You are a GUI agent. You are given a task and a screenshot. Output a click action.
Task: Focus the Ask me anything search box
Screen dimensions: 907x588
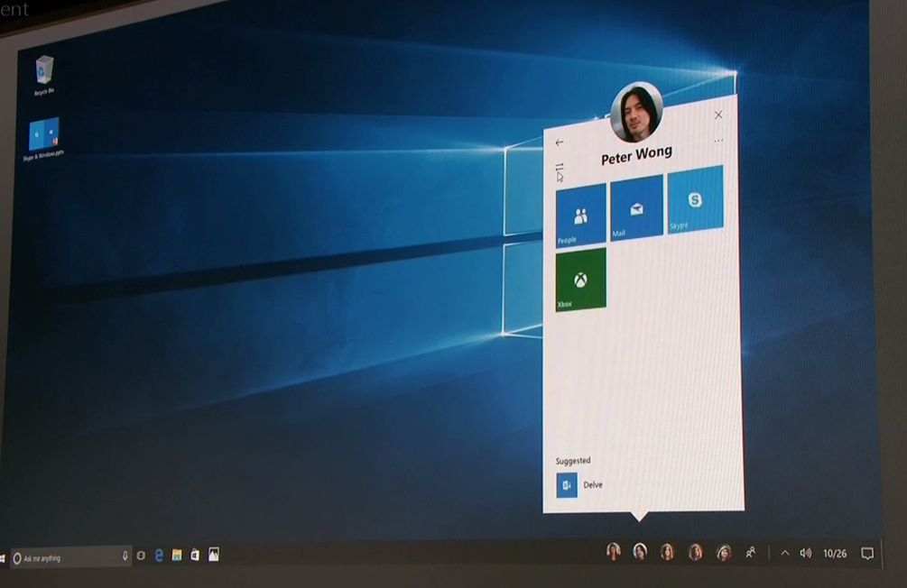pyautogui.click(x=71, y=557)
